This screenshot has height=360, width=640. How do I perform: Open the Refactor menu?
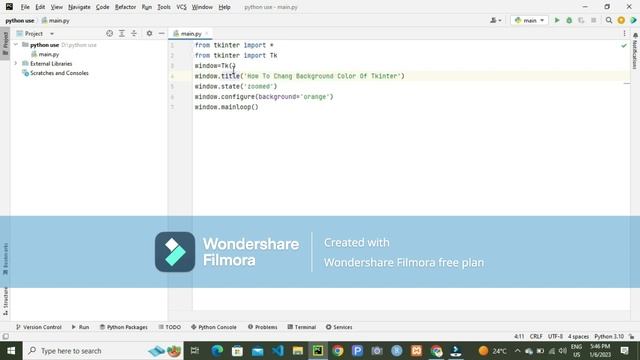125,7
